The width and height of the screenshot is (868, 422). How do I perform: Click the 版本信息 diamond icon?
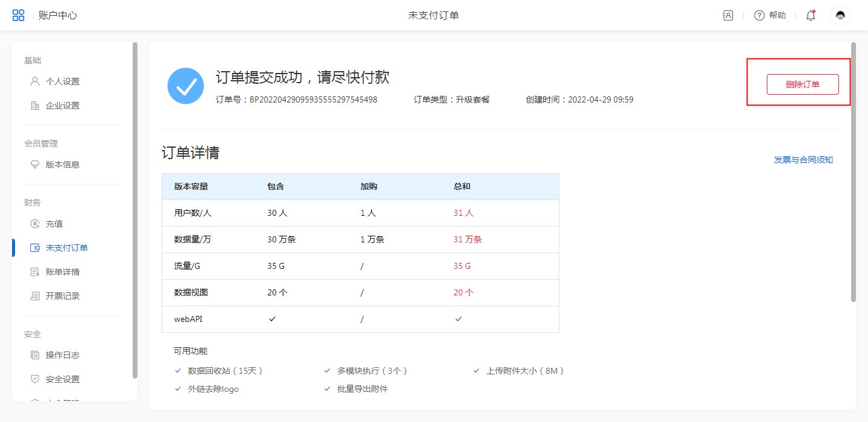tap(35, 165)
